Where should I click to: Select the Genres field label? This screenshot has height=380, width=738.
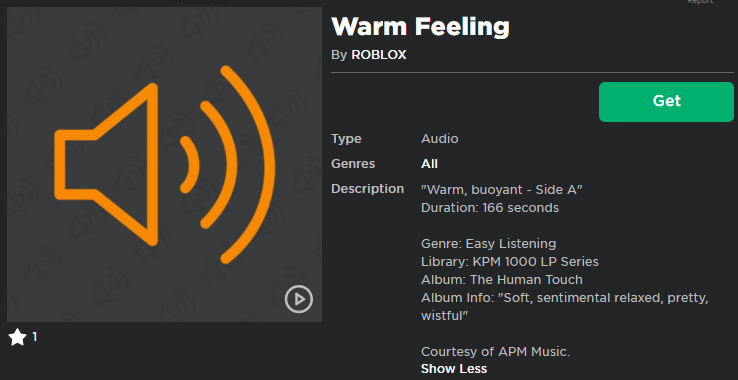point(353,164)
